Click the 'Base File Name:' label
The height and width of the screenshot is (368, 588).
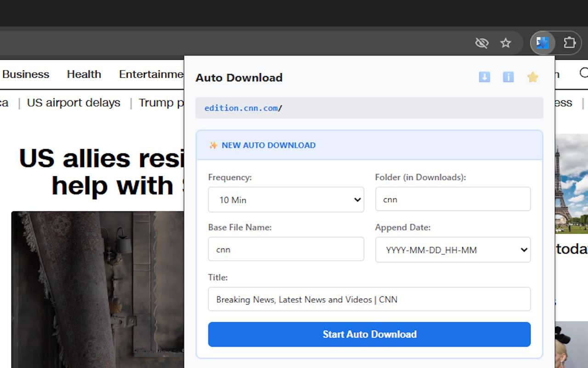pyautogui.click(x=240, y=227)
